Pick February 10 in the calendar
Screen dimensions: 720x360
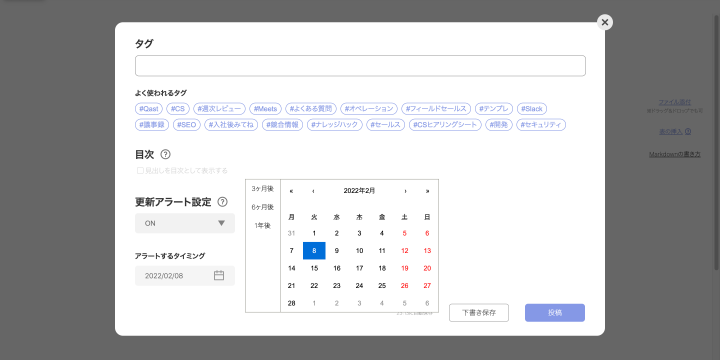click(360, 251)
